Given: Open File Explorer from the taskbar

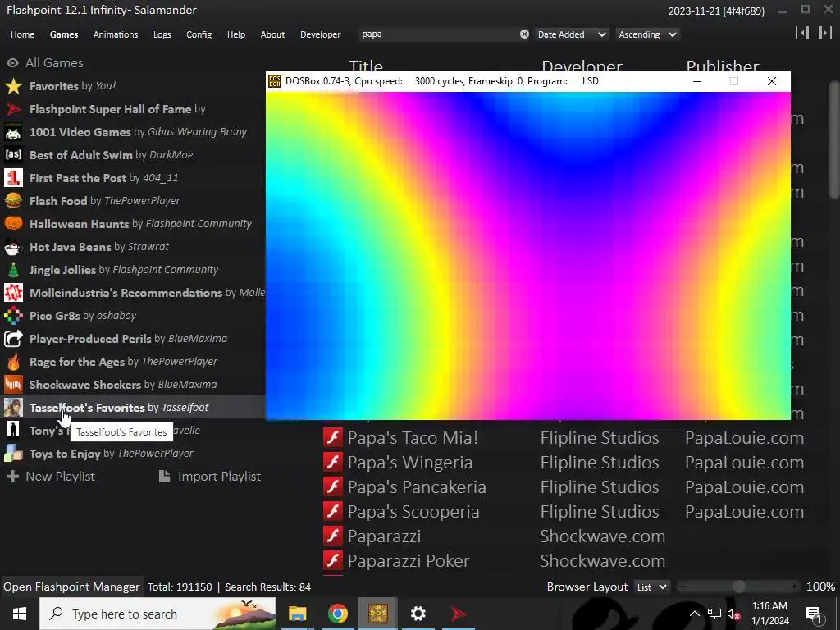Looking at the screenshot, I should [297, 614].
